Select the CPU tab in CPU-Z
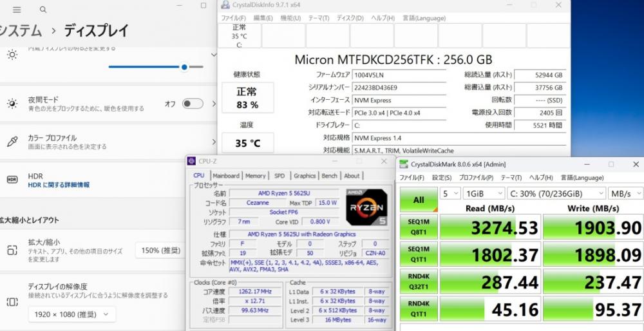The width and height of the screenshot is (644, 331). click(x=199, y=176)
